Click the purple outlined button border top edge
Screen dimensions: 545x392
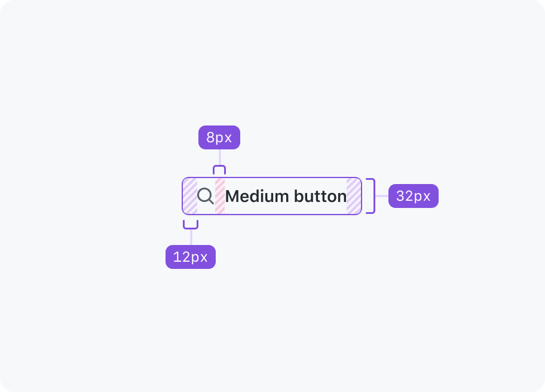pos(272,177)
